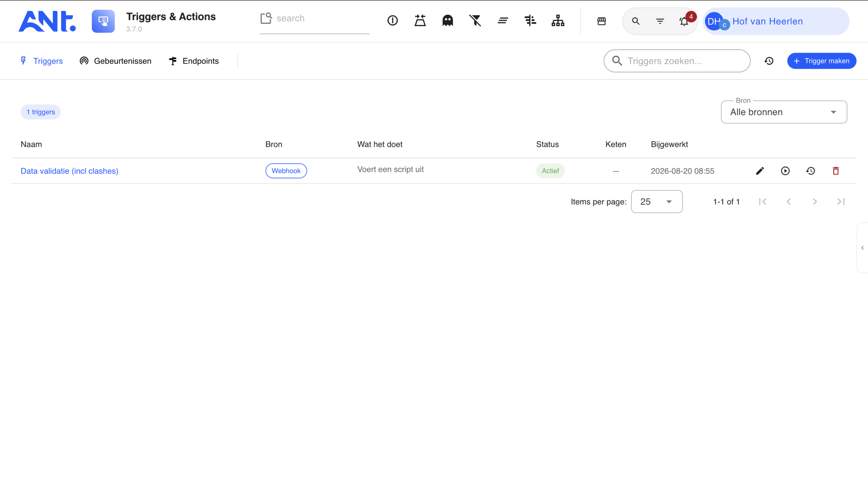Click the Bijgewerkt column header
The height and width of the screenshot is (495, 868).
669,144
